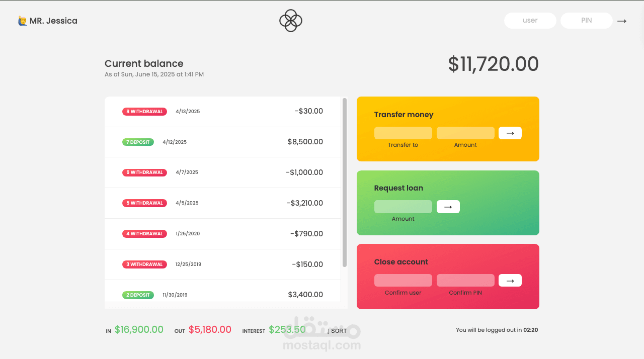The width and height of the screenshot is (644, 359).
Task: Click the Transfer money heading
Action: pos(404,115)
